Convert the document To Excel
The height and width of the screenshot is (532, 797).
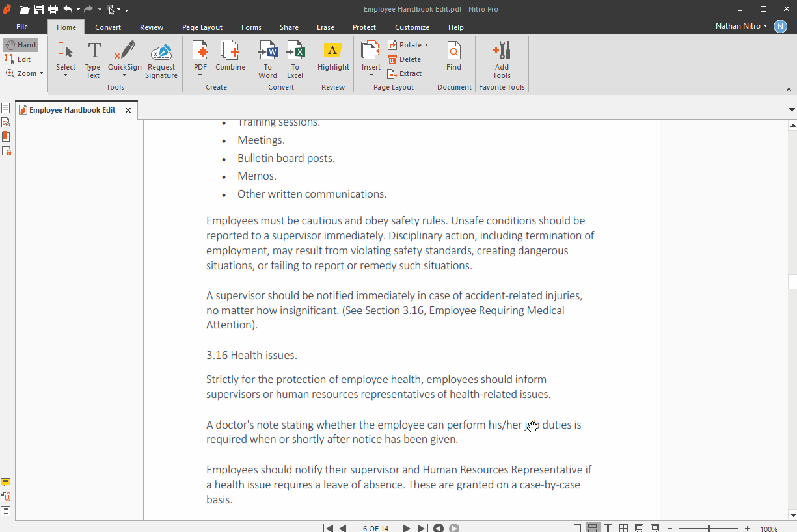coord(295,59)
